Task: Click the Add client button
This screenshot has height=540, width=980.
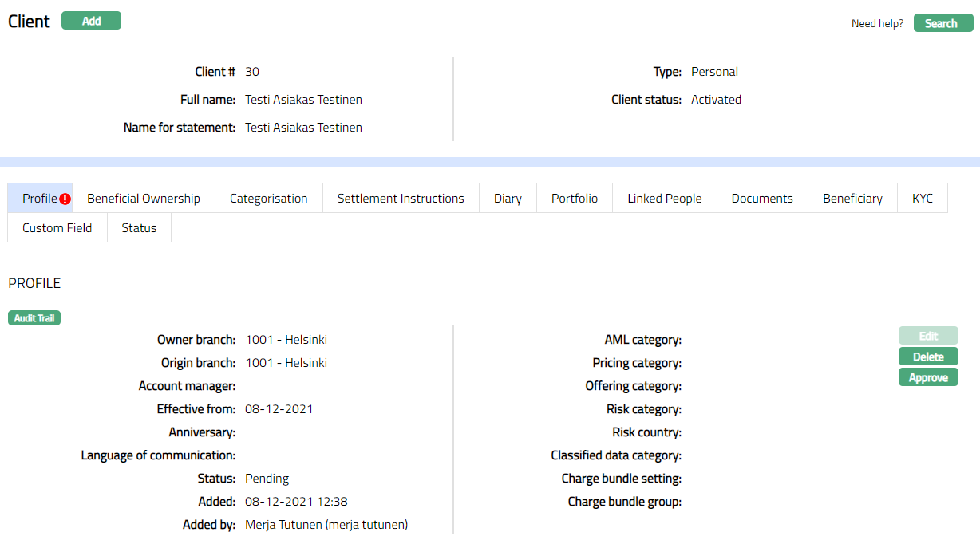Action: click(91, 21)
